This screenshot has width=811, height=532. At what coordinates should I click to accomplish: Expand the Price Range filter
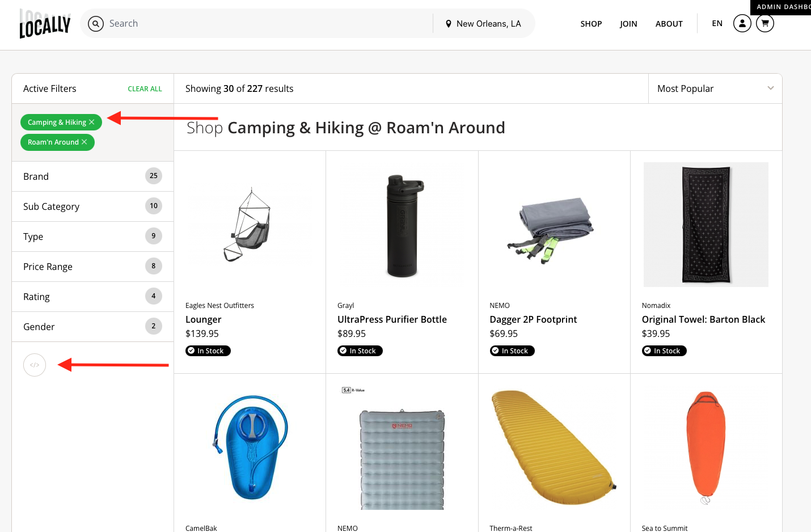pyautogui.click(x=92, y=267)
